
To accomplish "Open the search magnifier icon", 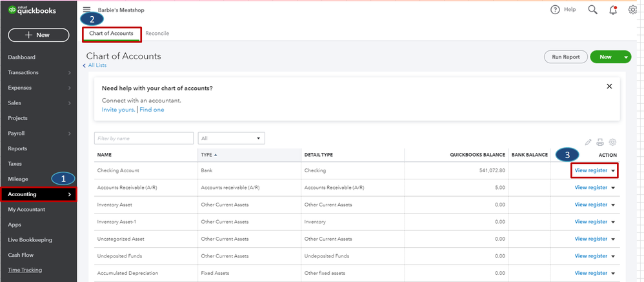I will (592, 10).
